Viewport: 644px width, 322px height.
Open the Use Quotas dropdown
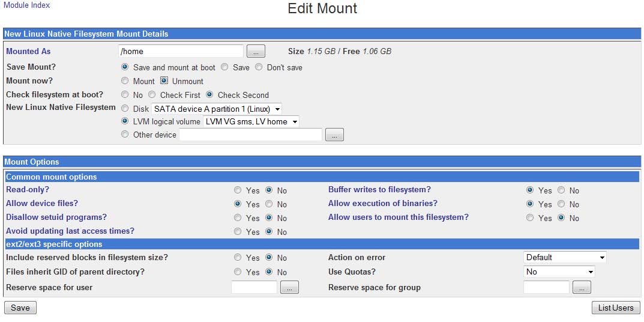point(559,272)
